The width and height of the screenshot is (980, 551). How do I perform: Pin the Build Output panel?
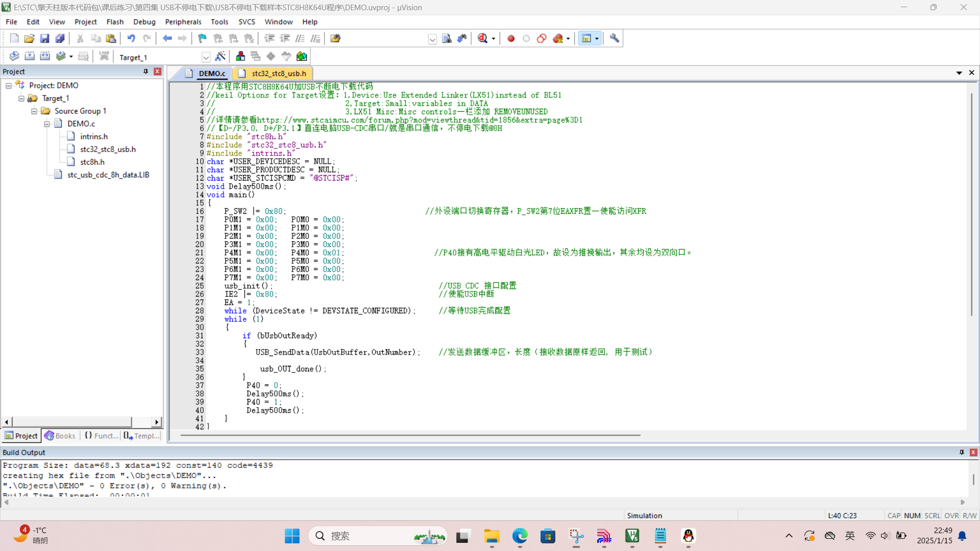click(962, 453)
